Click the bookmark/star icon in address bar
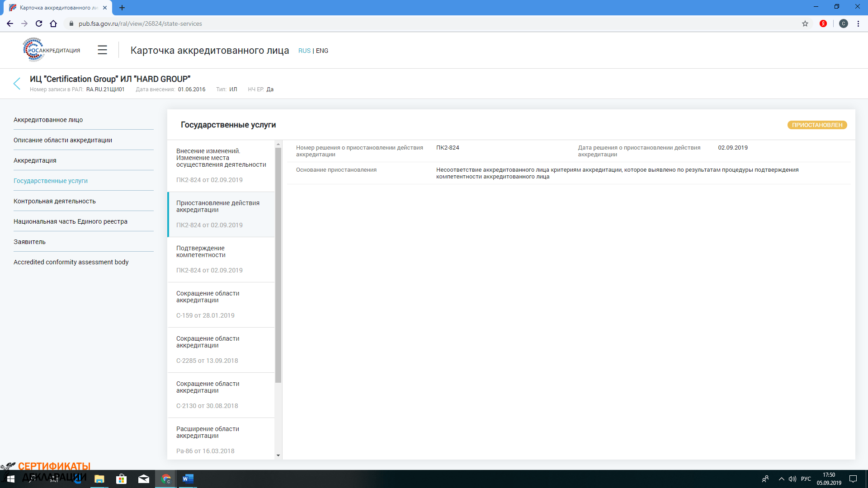 (x=804, y=24)
